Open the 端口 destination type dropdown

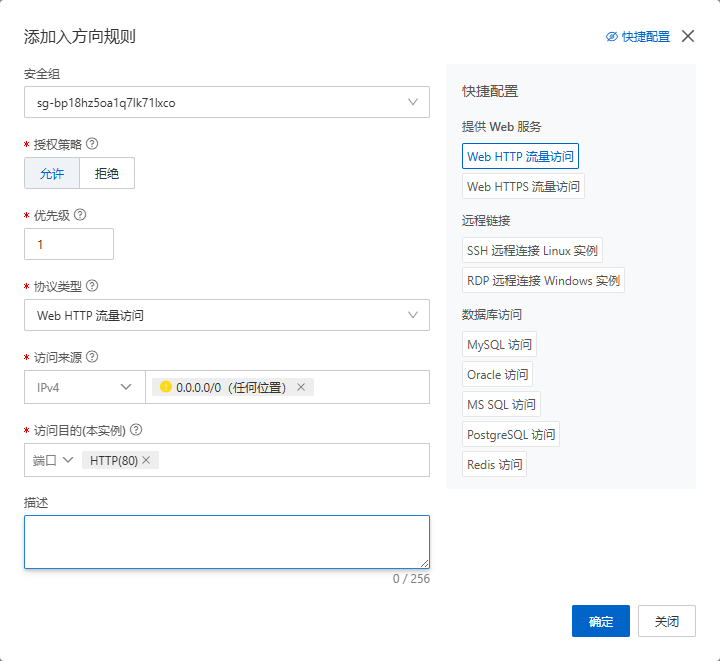pyautogui.click(x=50, y=460)
